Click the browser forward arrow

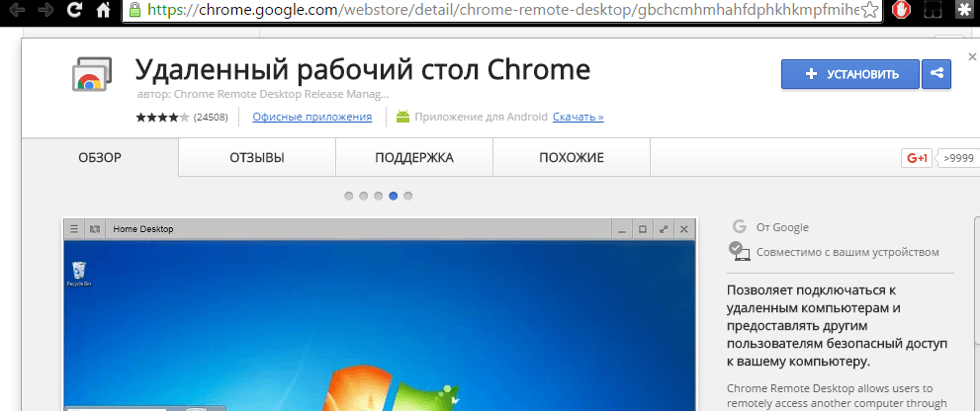45,9
